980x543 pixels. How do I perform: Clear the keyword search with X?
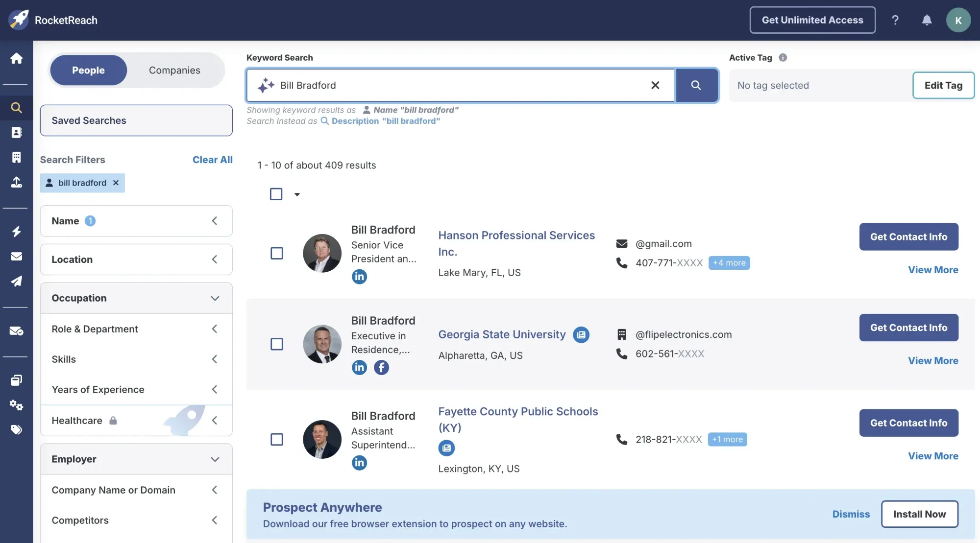[x=655, y=85]
